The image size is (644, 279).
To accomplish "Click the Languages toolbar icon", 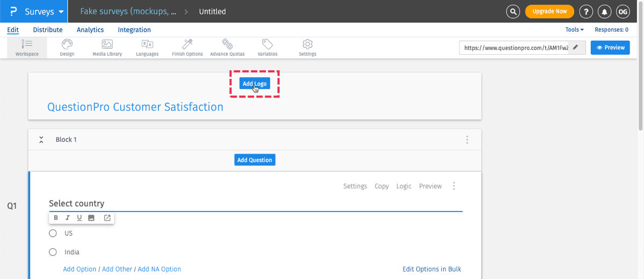I will [x=147, y=45].
